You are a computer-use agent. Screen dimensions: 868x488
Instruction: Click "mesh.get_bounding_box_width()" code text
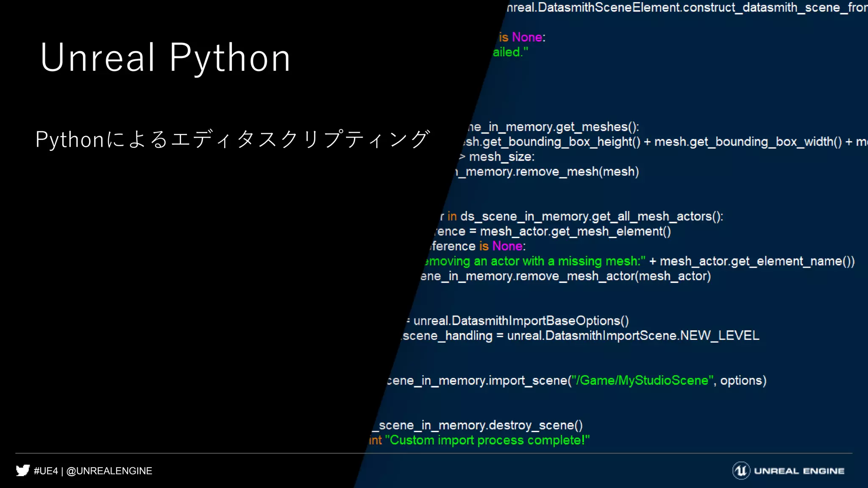(x=748, y=141)
